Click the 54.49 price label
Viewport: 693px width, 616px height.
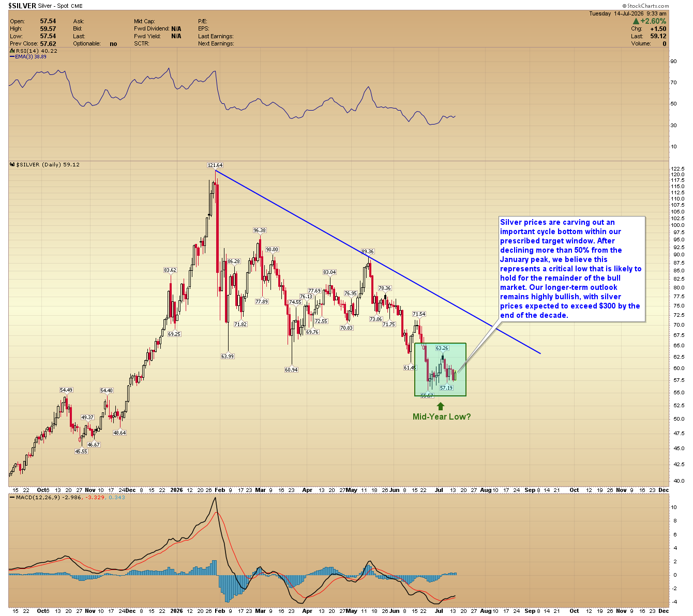click(66, 391)
